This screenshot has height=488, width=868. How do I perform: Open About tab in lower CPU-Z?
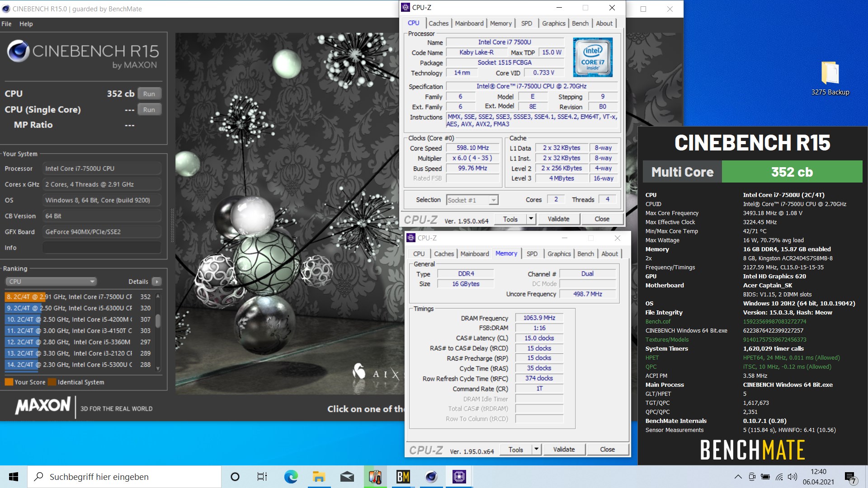pos(609,254)
